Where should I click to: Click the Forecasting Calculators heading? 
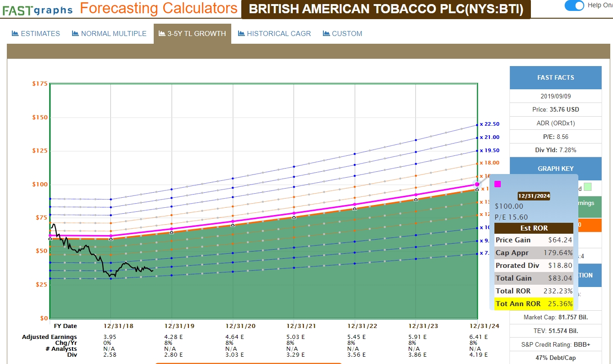[159, 8]
